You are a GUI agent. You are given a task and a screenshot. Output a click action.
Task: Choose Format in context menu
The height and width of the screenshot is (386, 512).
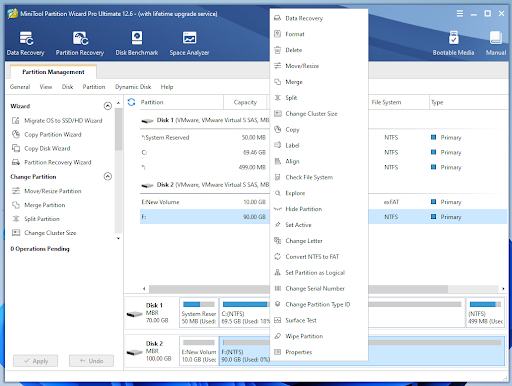click(319, 34)
